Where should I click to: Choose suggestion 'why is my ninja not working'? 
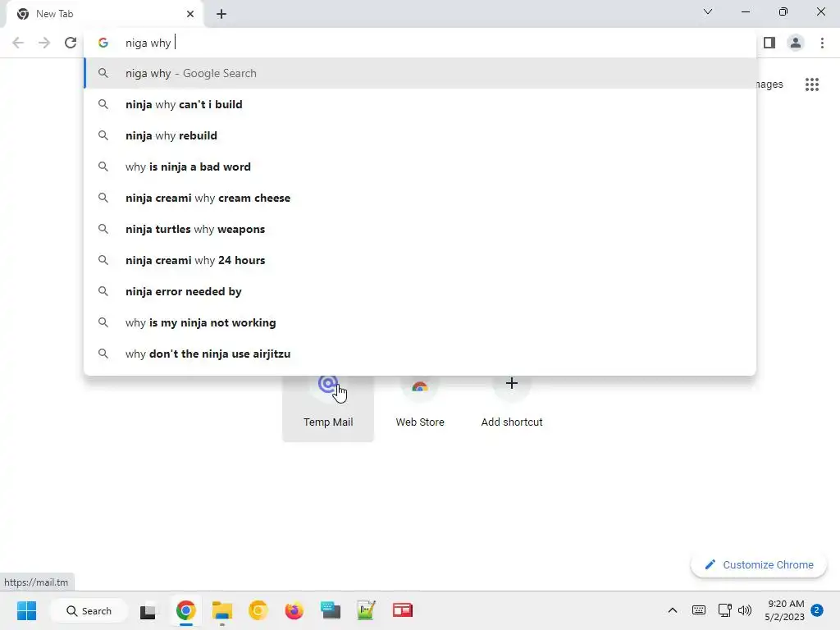[420, 322]
